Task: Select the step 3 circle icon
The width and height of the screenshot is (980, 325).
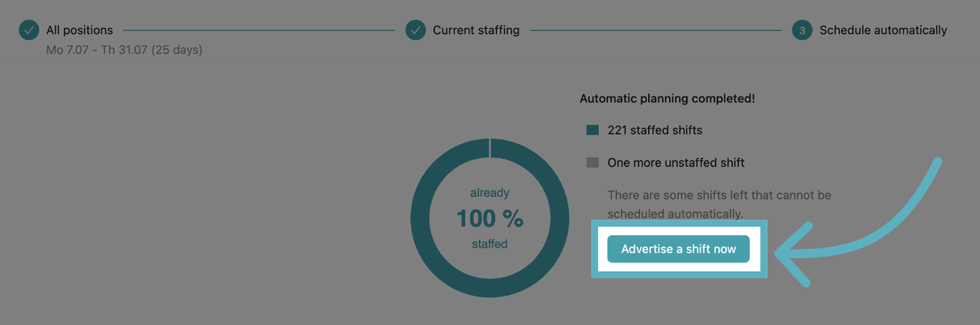Action: 802,30
